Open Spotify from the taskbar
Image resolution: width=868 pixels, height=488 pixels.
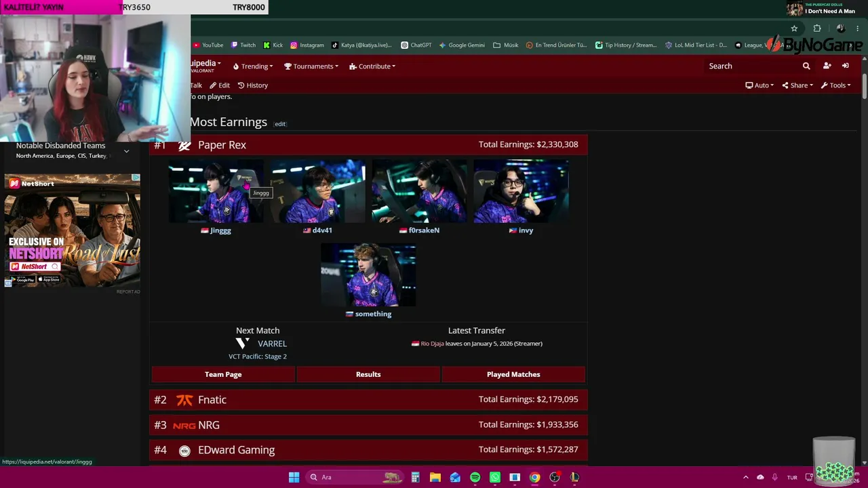click(475, 477)
